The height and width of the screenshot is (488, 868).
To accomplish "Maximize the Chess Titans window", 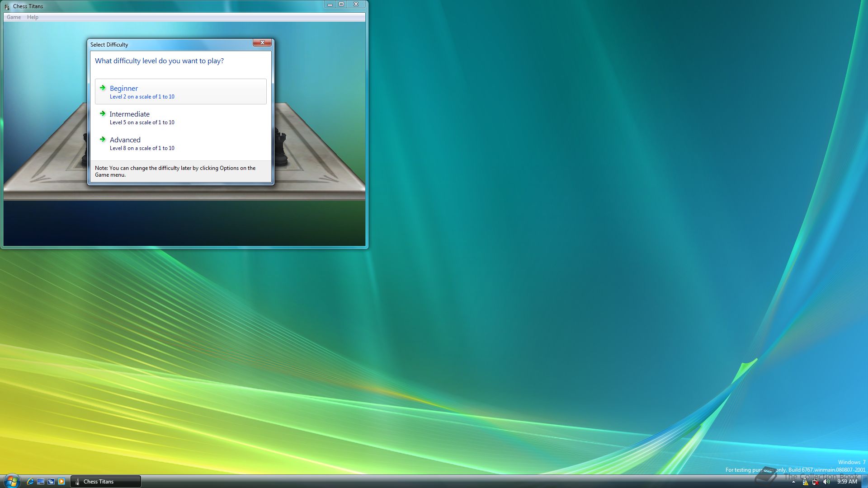I will tap(341, 5).
